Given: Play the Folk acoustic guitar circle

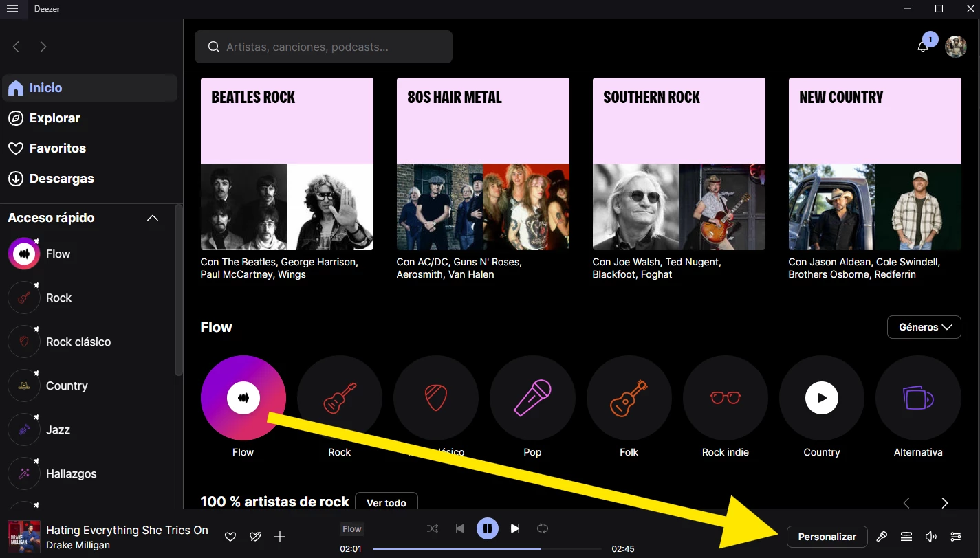Looking at the screenshot, I should point(629,397).
